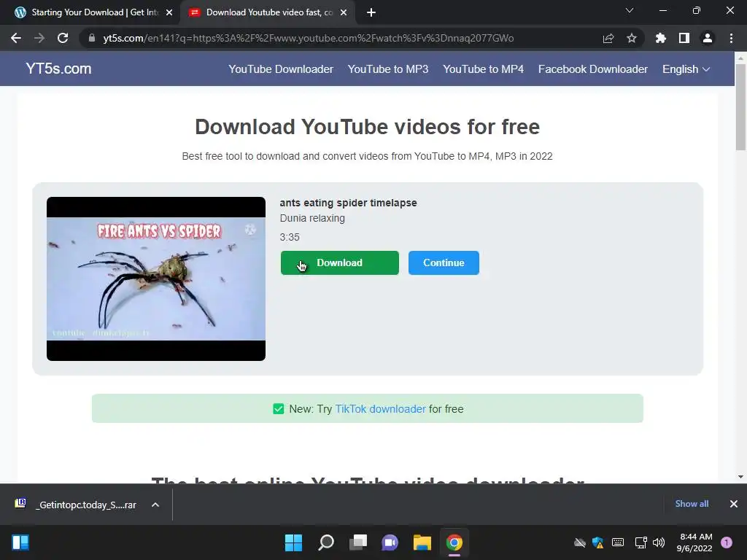Open Chrome side panel icon
This screenshot has height=560, width=747.
pos(684,38)
